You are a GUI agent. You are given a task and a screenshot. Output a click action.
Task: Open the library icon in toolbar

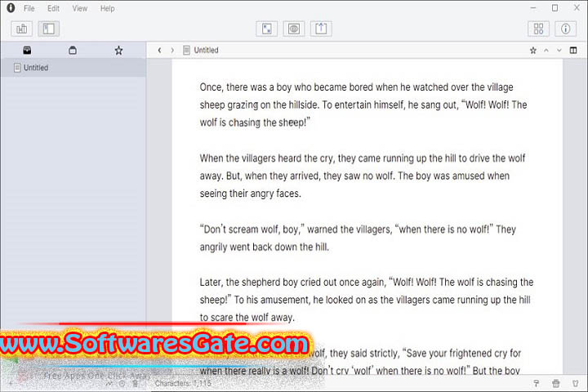22,29
